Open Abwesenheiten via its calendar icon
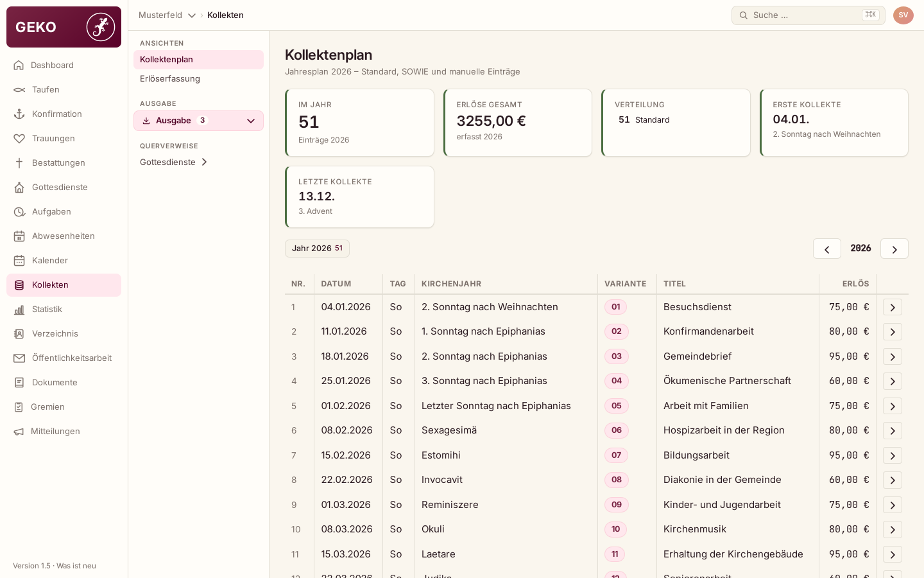The width and height of the screenshot is (924, 578). 19,236
